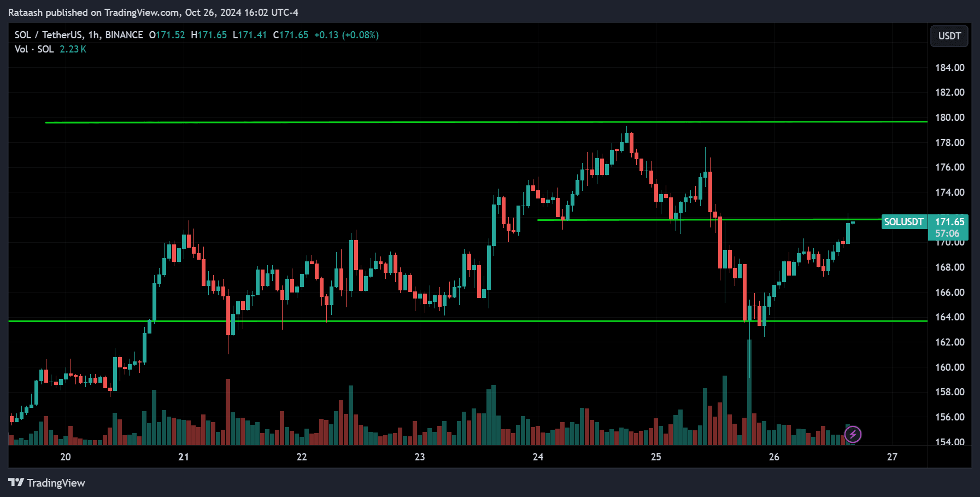The width and height of the screenshot is (980, 497).
Task: Click the BINANCE exchange label
Action: pyautogui.click(x=124, y=35)
